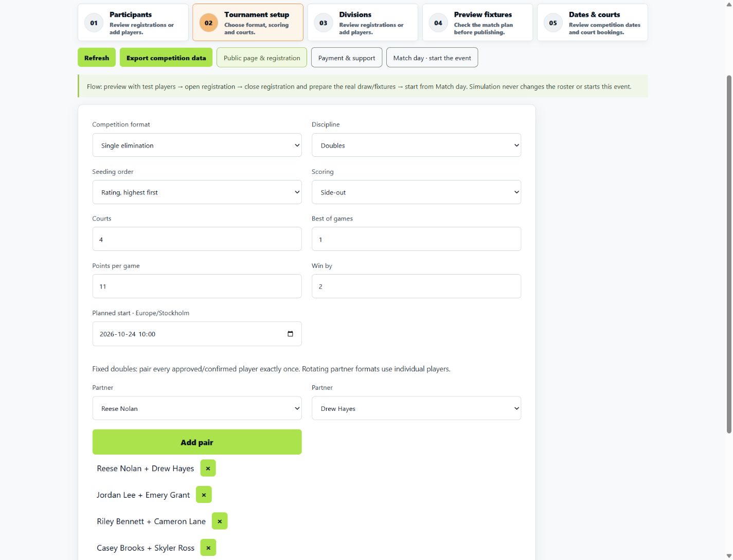Open the Competition format dropdown

pyautogui.click(x=197, y=145)
